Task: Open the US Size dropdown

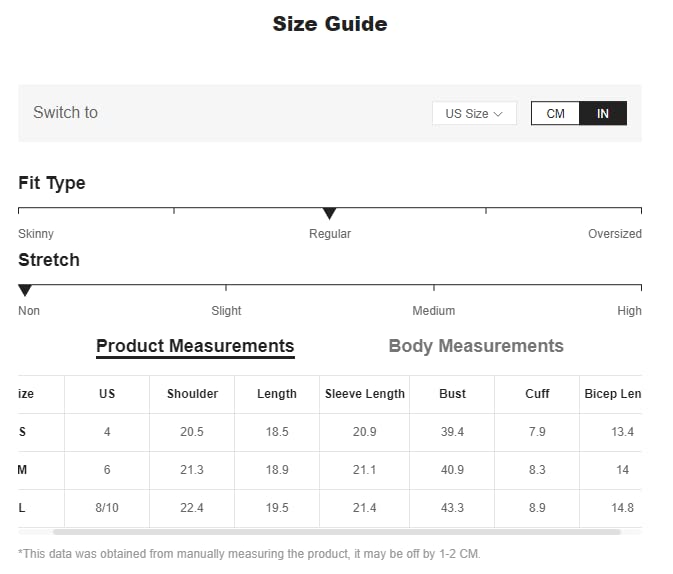Action: 474,114
